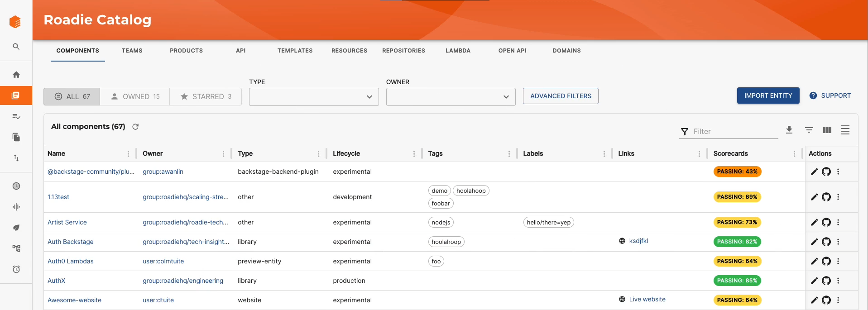Switch to the API tab

(241, 51)
